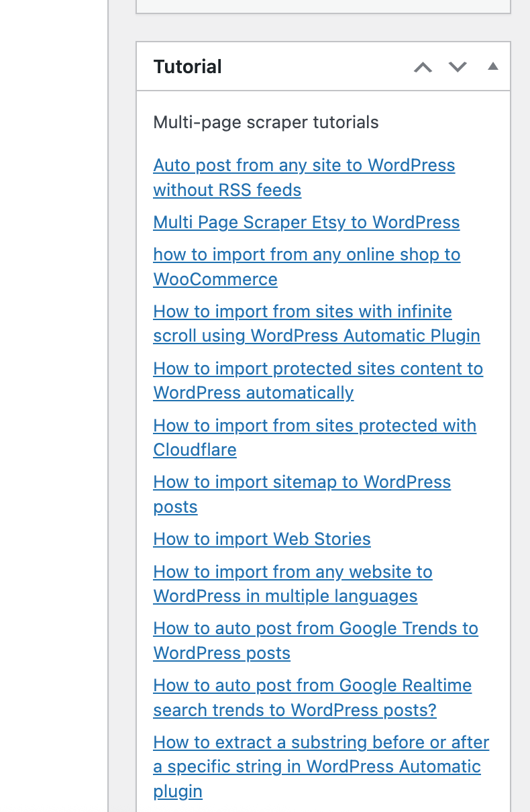Open the online shop to WooCommerce tutorial

click(x=306, y=255)
